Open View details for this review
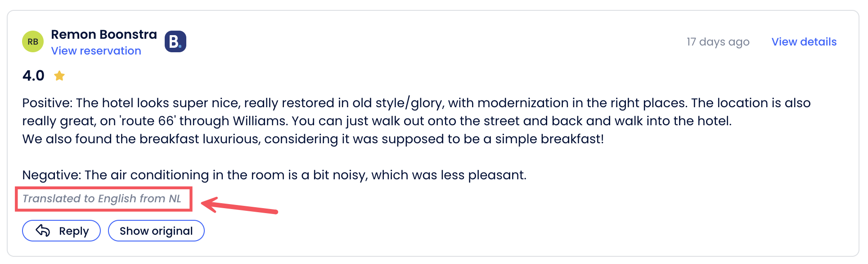 point(804,42)
